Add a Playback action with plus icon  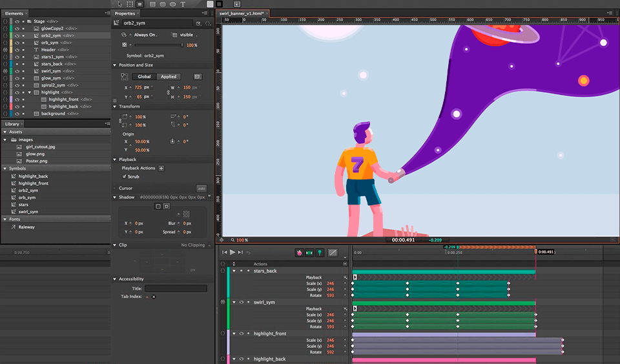[161, 168]
